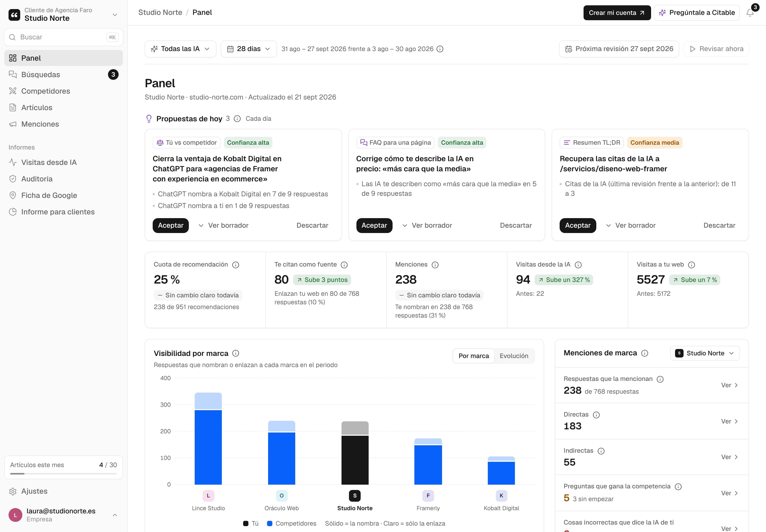Click info icon next to Visibilidad por marca
Viewport: 766px width, 532px height.
[236, 353]
